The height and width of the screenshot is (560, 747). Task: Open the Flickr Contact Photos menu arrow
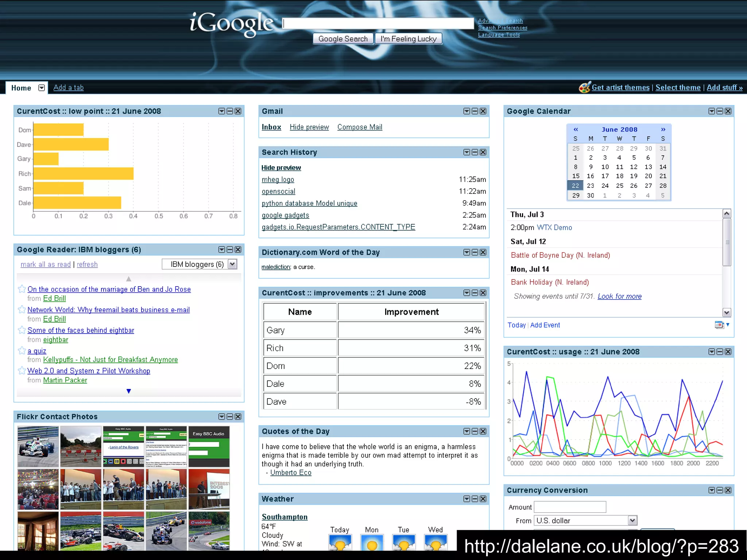[221, 416]
